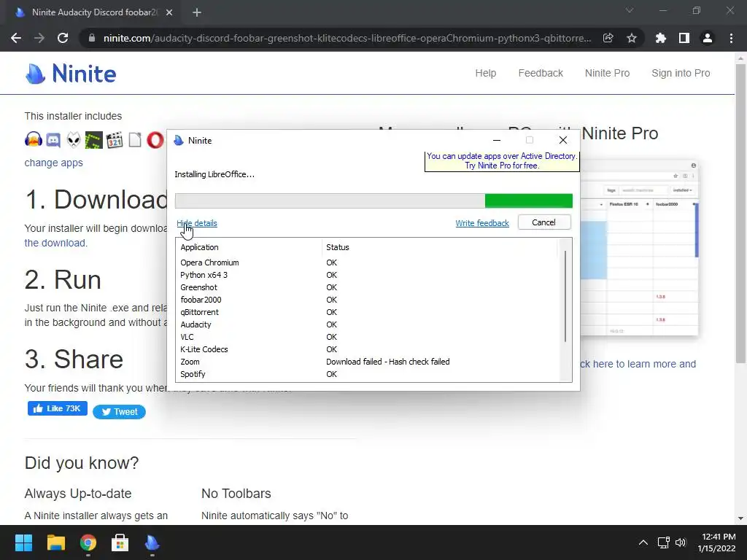This screenshot has height=560, width=747.
Task: Select the VLC row
Action: 367,337
